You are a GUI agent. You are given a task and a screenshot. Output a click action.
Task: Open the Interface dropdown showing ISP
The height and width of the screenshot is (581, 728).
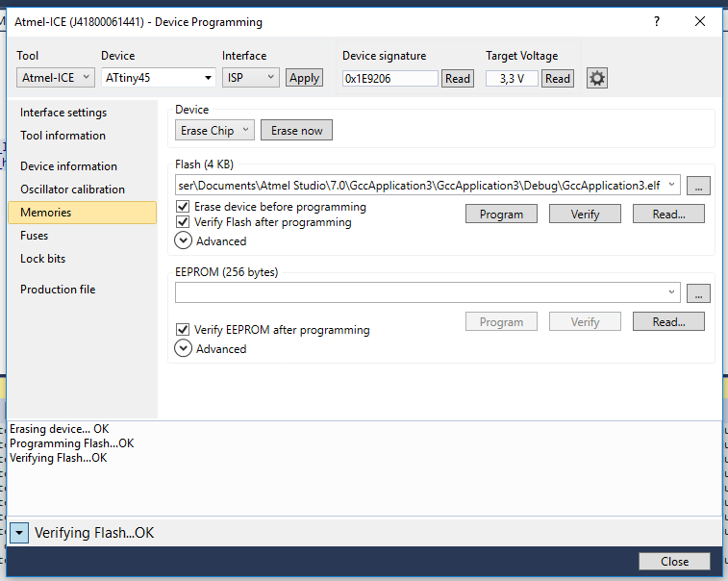[x=250, y=78]
